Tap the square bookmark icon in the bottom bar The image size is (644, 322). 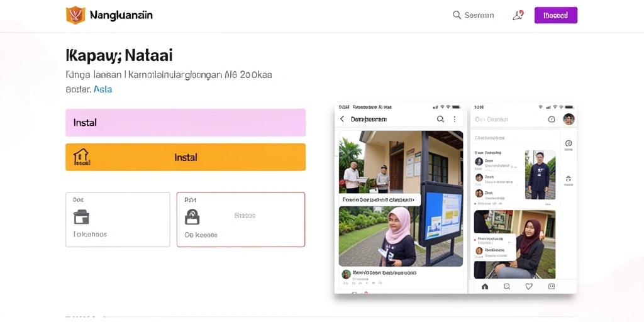coord(552,286)
